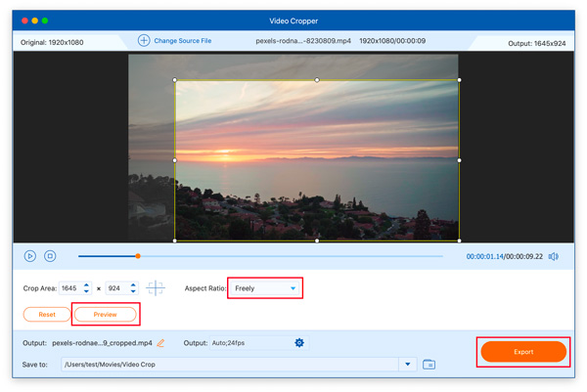The width and height of the screenshot is (587, 392).
Task: Mute audio with the speaker icon
Action: coord(554,256)
